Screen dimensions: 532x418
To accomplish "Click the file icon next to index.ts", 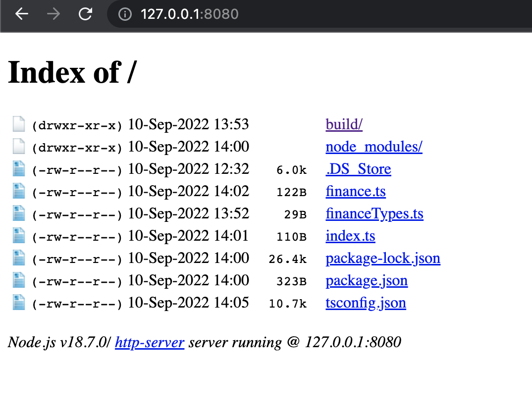I will tap(18, 236).
